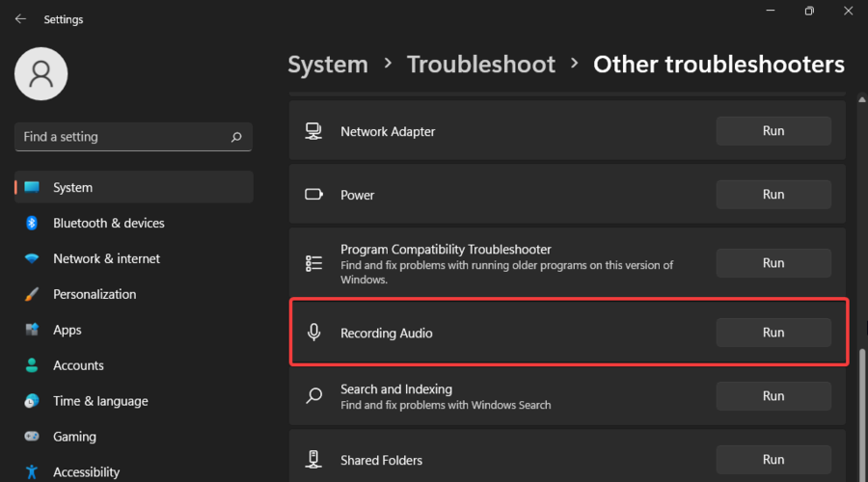Run the Program Compatibility Troubleshooter

[x=773, y=263]
